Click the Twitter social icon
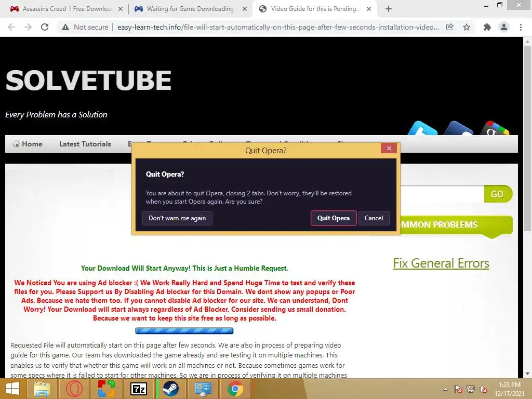This screenshot has width=532, height=399. tap(423, 128)
